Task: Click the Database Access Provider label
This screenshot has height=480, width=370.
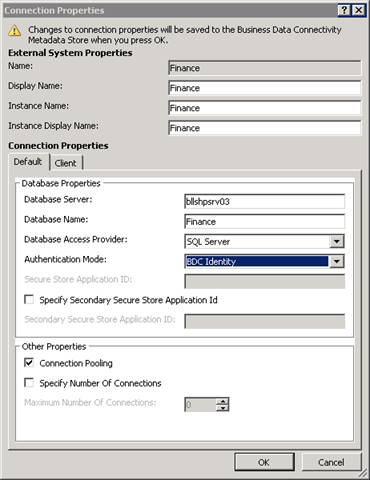Action: coord(76,239)
